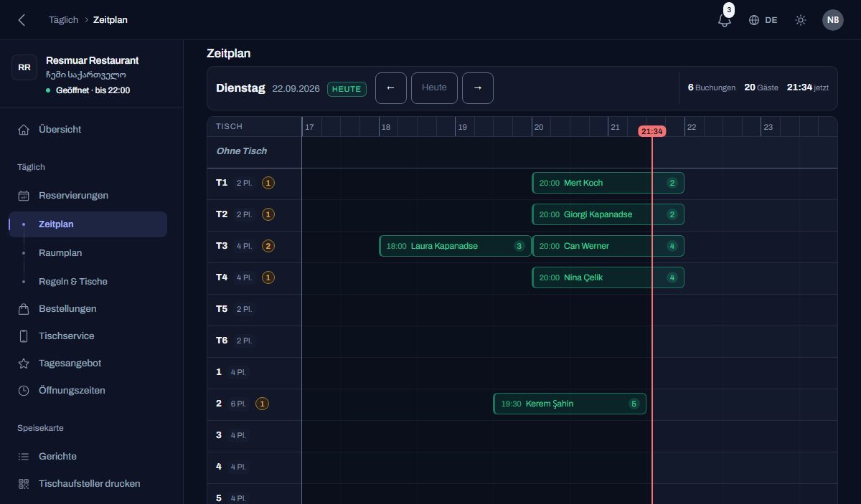Click the Resmuar Restaurant name
This screenshot has height=504, width=861.
(93, 60)
